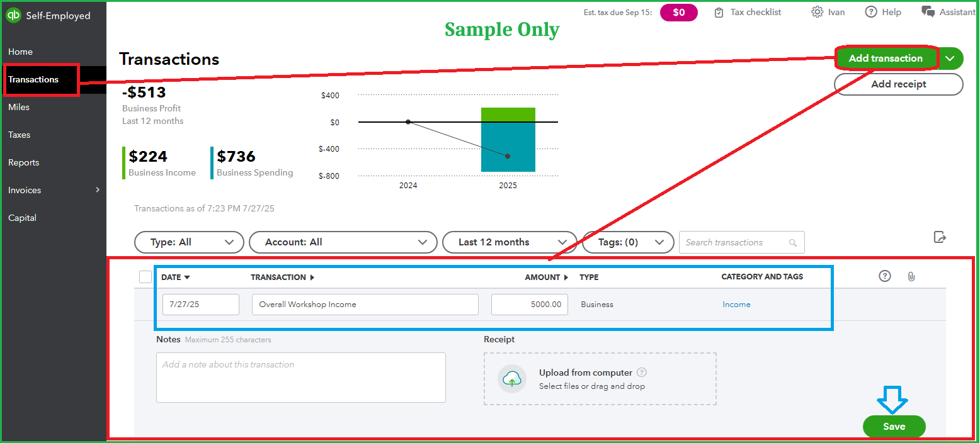Open the Last 12 months dropdown

coord(510,242)
